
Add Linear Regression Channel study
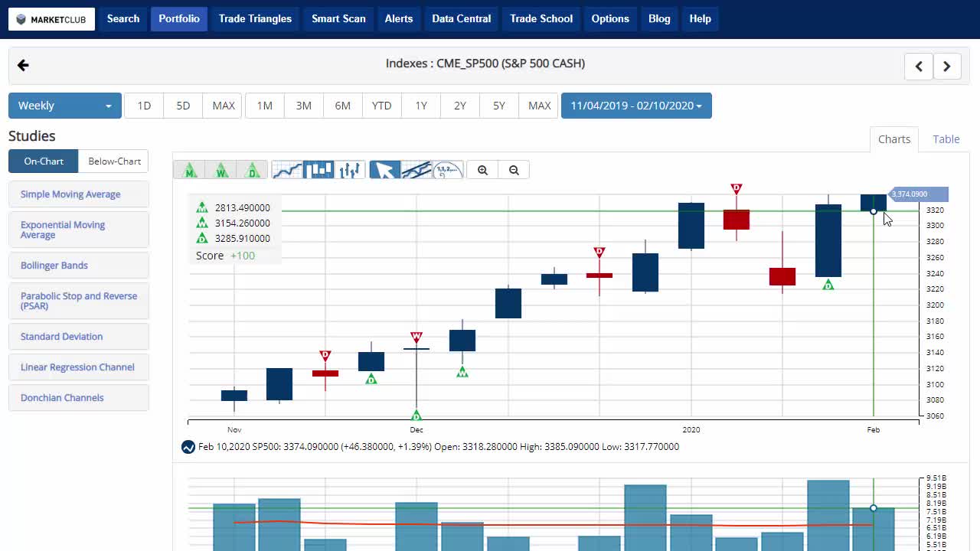coord(79,367)
